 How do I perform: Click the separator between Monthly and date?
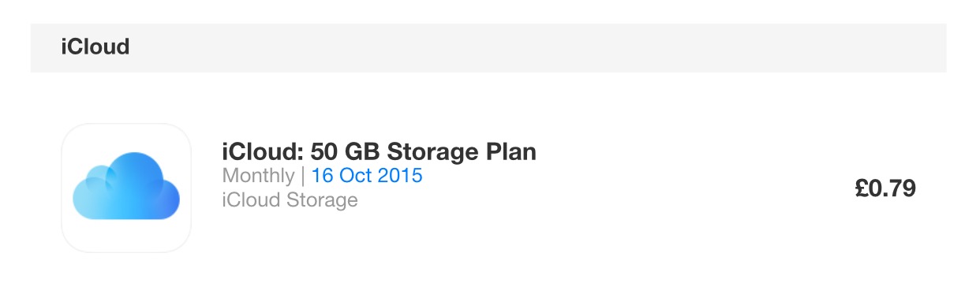[x=303, y=175]
